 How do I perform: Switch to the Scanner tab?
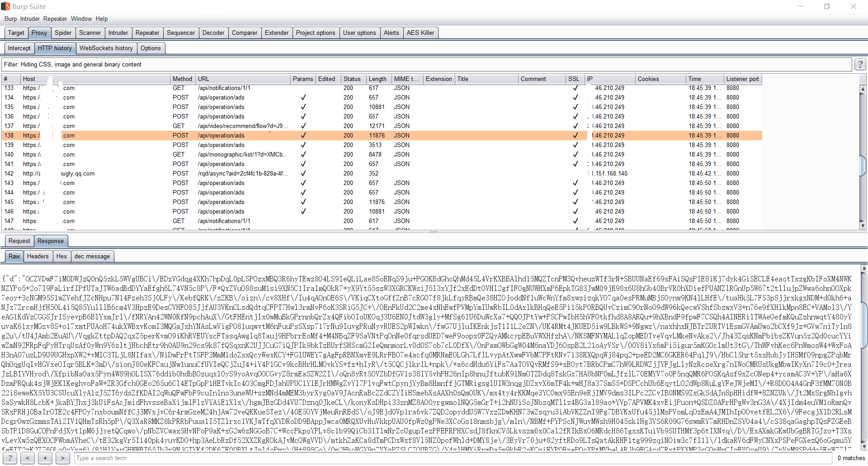point(90,33)
